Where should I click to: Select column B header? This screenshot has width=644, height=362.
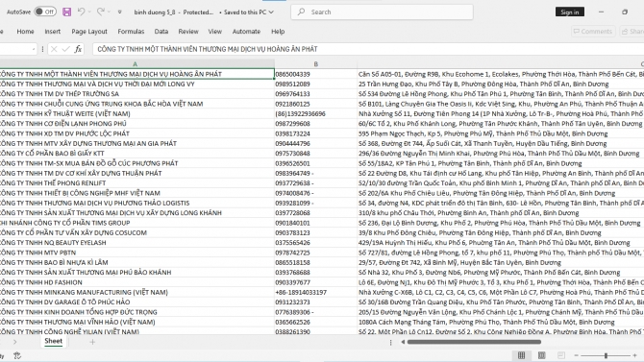pyautogui.click(x=315, y=64)
